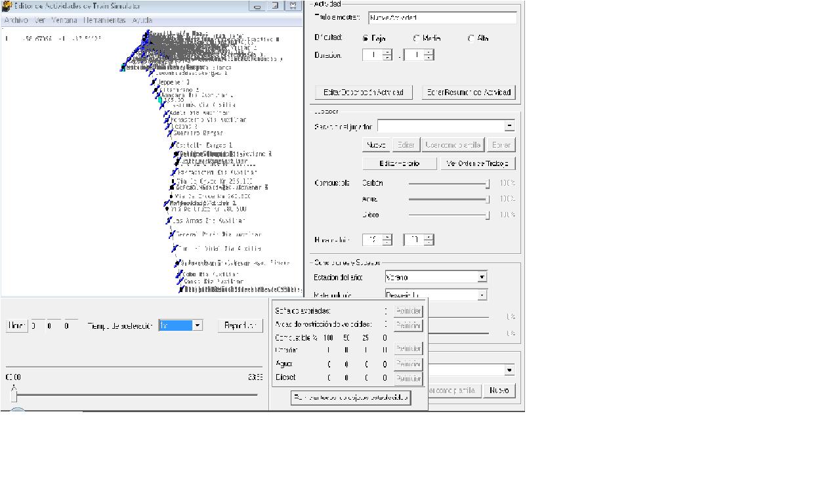The image size is (840, 504).
Task: Click the Guerrero Cargas siding marker icon
Action: (x=169, y=133)
